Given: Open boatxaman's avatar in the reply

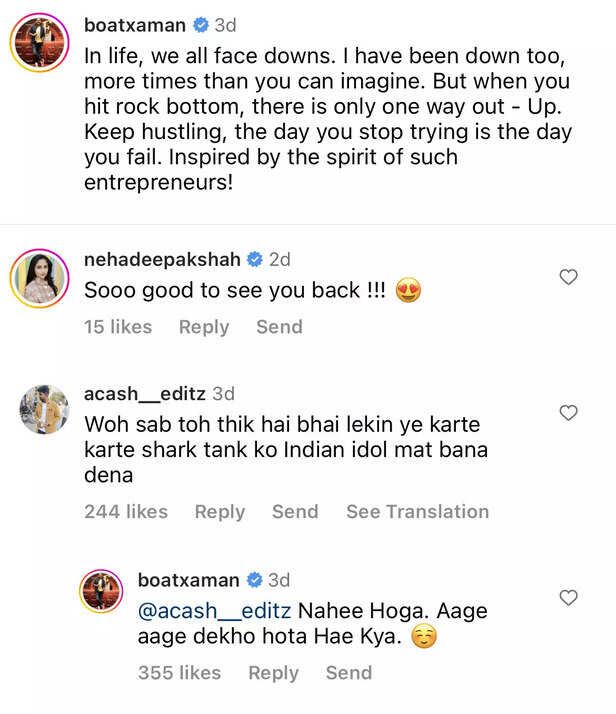Looking at the screenshot, I should 101,593.
